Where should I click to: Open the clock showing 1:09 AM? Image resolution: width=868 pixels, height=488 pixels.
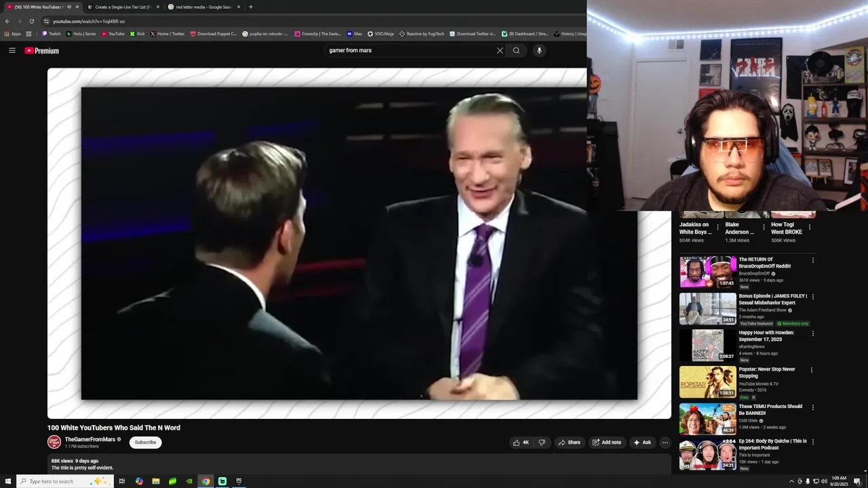click(840, 481)
